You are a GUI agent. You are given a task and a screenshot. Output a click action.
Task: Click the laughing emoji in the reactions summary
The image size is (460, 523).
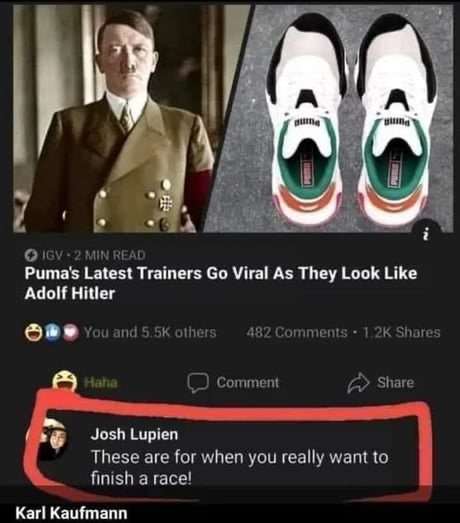33,333
